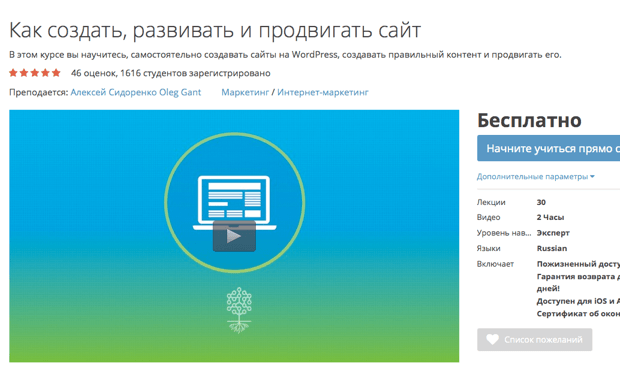Open instructor Алексей Сидоренко's profile

pos(114,92)
